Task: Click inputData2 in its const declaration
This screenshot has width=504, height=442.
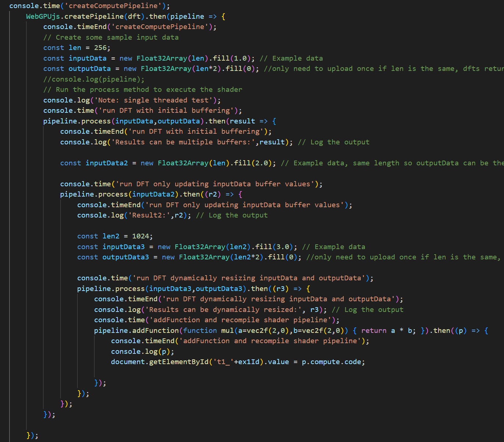Action: [107, 163]
